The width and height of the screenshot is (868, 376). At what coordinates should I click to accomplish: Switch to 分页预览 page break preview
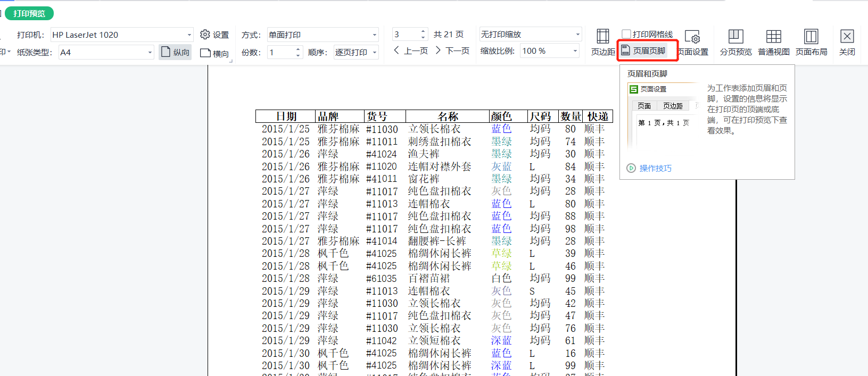[735, 43]
